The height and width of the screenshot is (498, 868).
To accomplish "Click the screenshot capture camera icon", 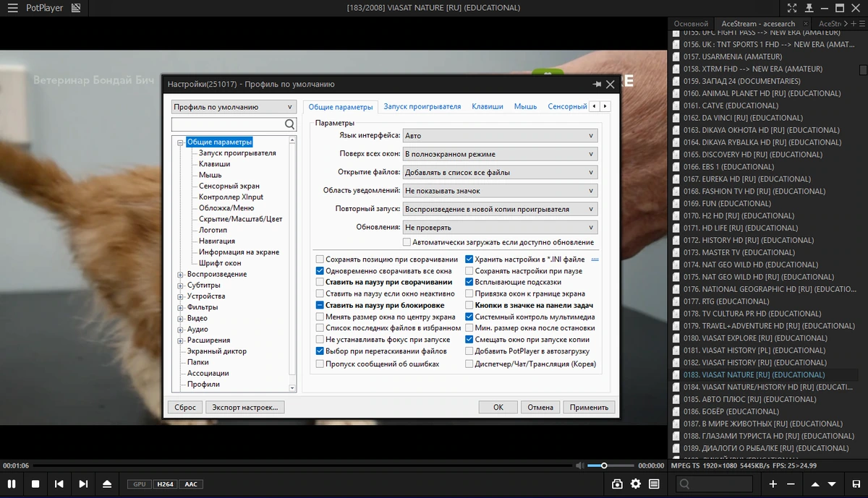I will click(617, 484).
